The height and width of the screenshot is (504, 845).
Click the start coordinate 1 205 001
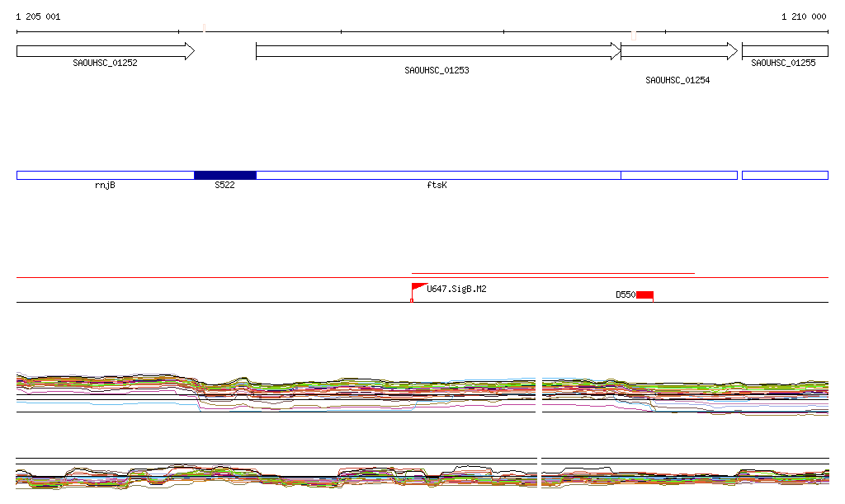(x=38, y=16)
